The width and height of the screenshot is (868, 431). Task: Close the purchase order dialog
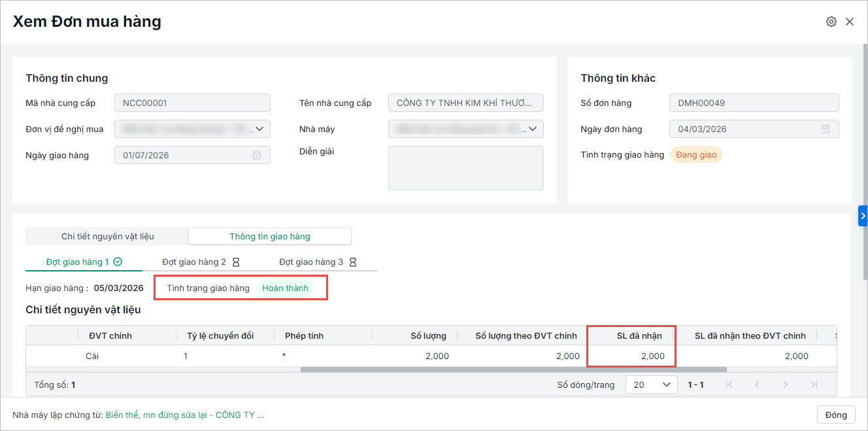point(850,22)
